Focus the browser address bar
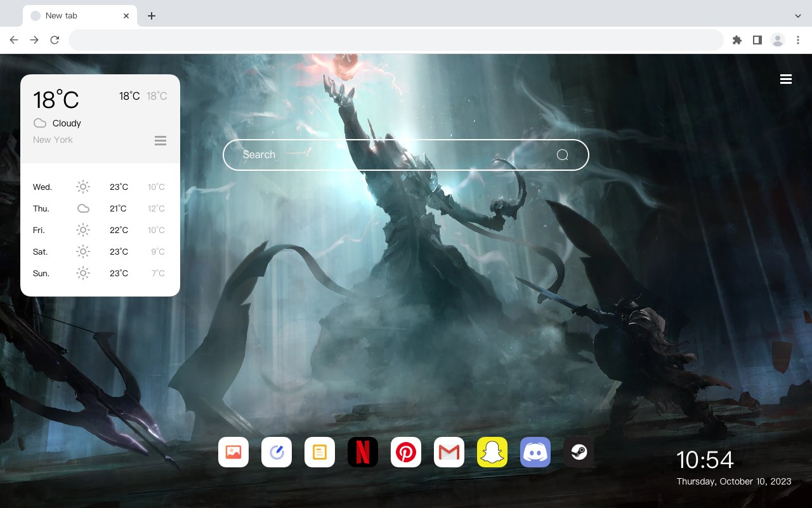Image resolution: width=812 pixels, height=508 pixels. [x=396, y=40]
